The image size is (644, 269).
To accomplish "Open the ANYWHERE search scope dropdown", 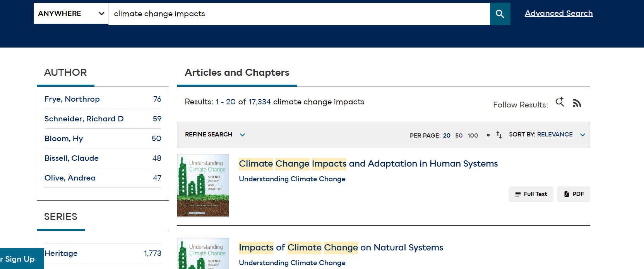I will point(71,14).
